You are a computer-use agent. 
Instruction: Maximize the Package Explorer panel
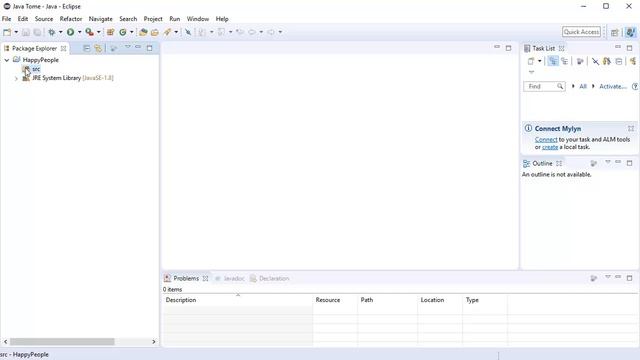pos(149,48)
